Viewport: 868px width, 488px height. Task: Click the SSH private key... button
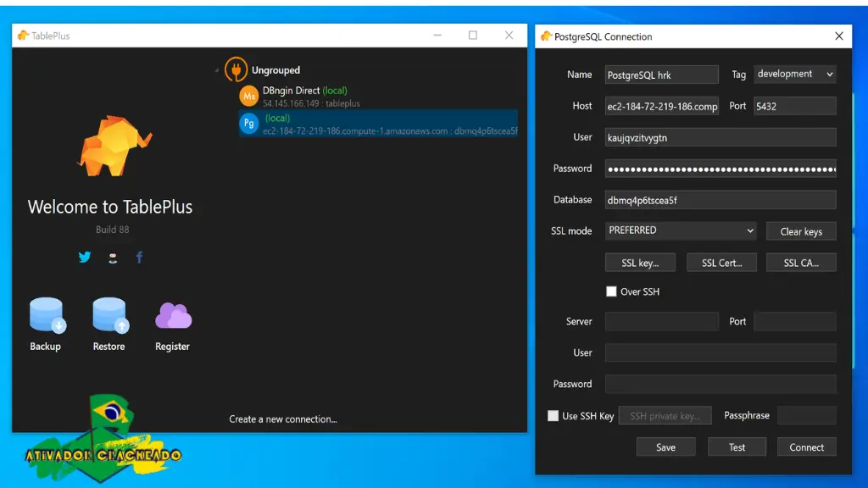point(665,415)
